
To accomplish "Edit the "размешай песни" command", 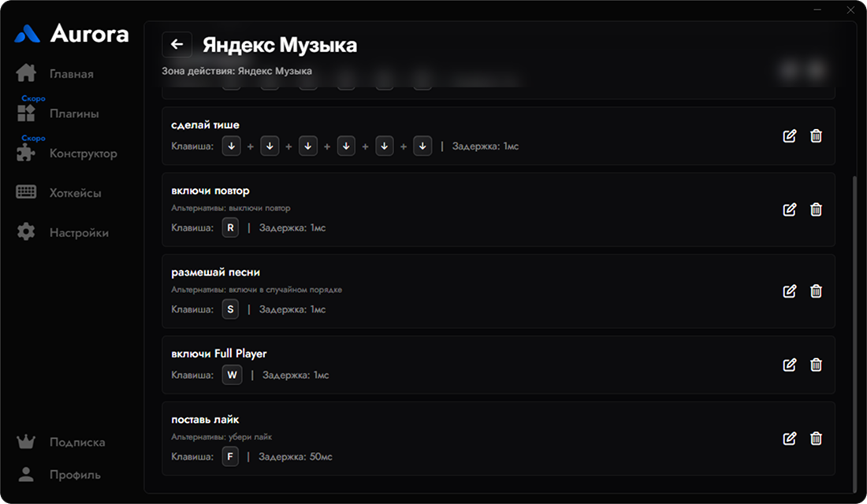I will pyautogui.click(x=789, y=291).
